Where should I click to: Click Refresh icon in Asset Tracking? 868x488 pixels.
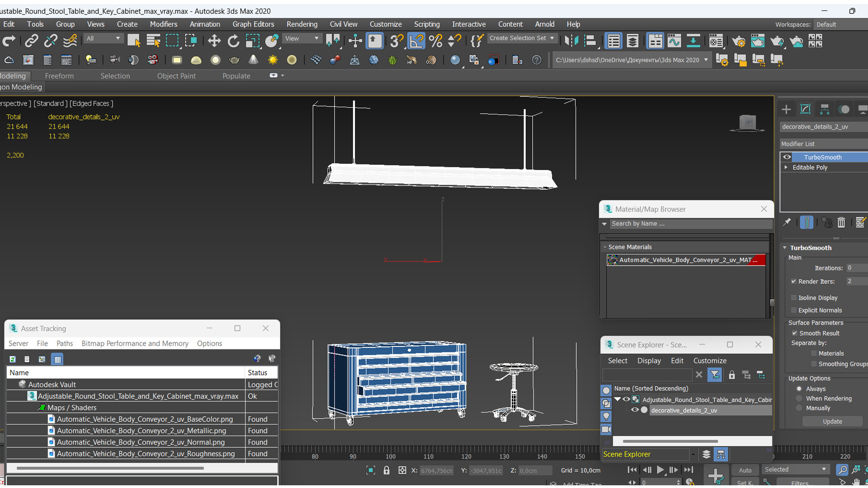(x=13, y=359)
